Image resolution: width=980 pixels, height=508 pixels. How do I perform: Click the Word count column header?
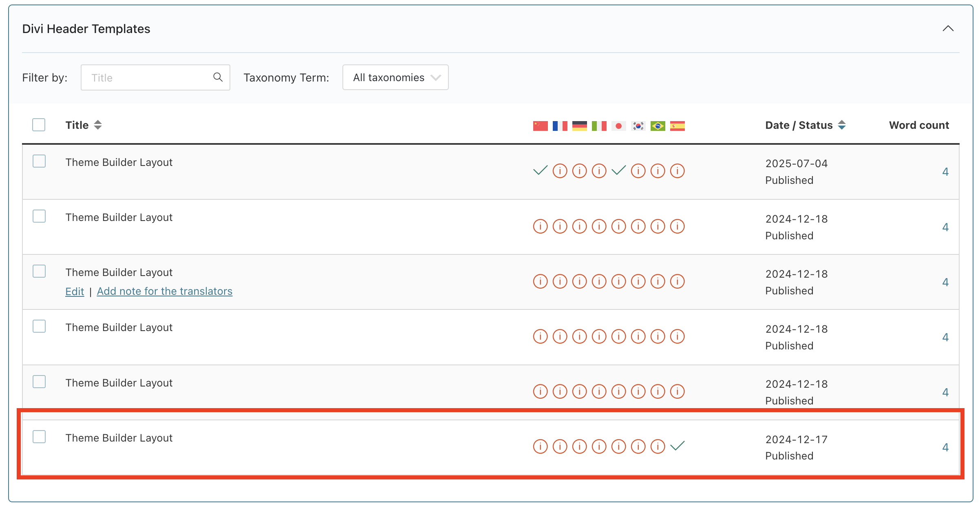tap(919, 125)
